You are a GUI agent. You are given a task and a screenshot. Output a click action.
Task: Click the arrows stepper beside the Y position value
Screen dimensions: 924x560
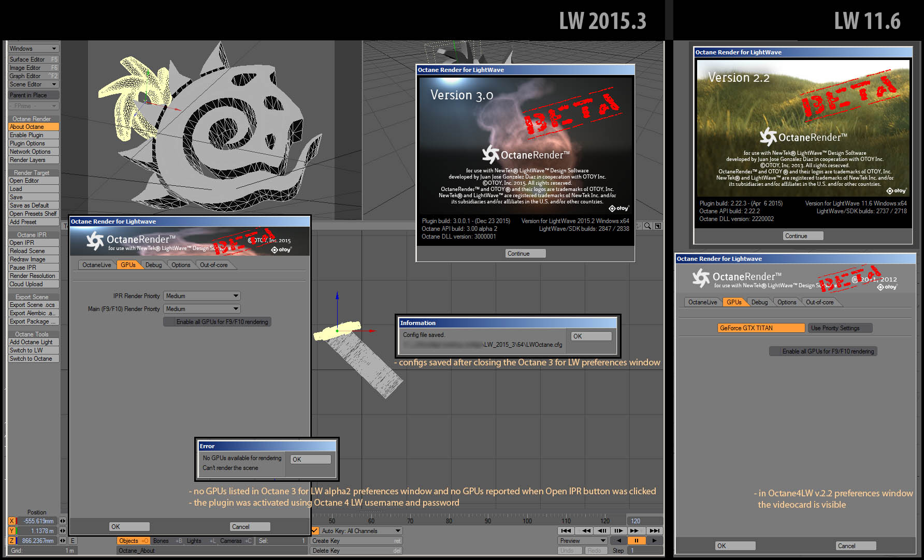63,531
